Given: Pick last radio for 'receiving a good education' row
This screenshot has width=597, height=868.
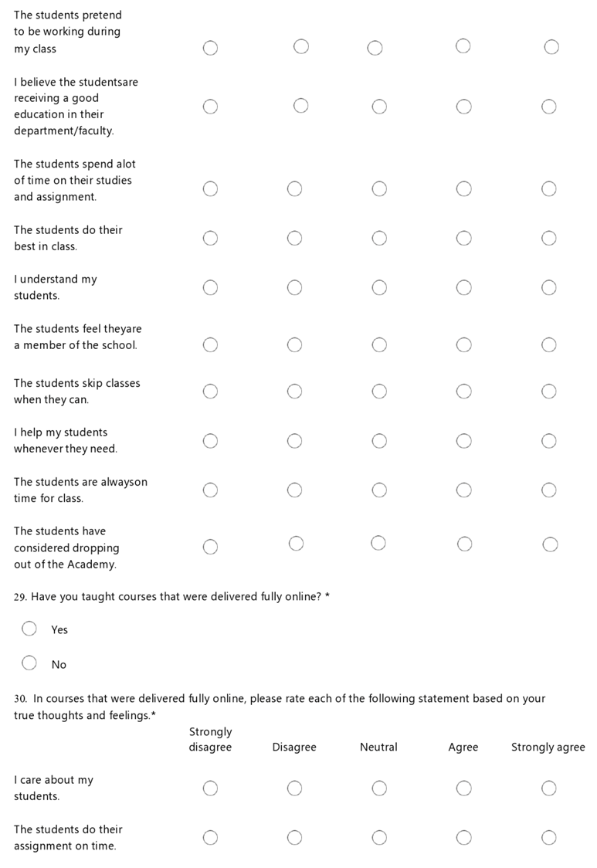Looking at the screenshot, I should (x=548, y=107).
